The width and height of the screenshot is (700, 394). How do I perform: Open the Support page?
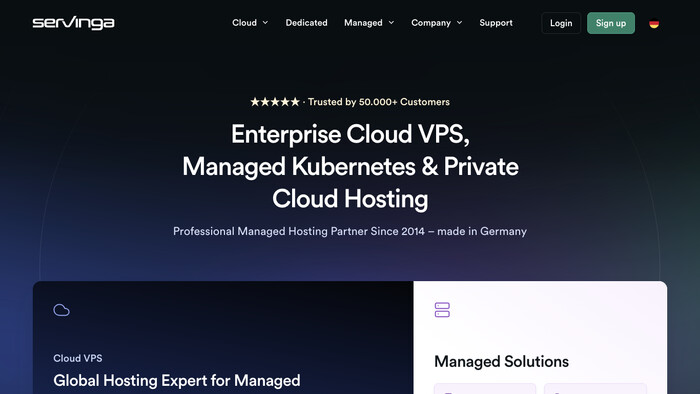point(496,23)
